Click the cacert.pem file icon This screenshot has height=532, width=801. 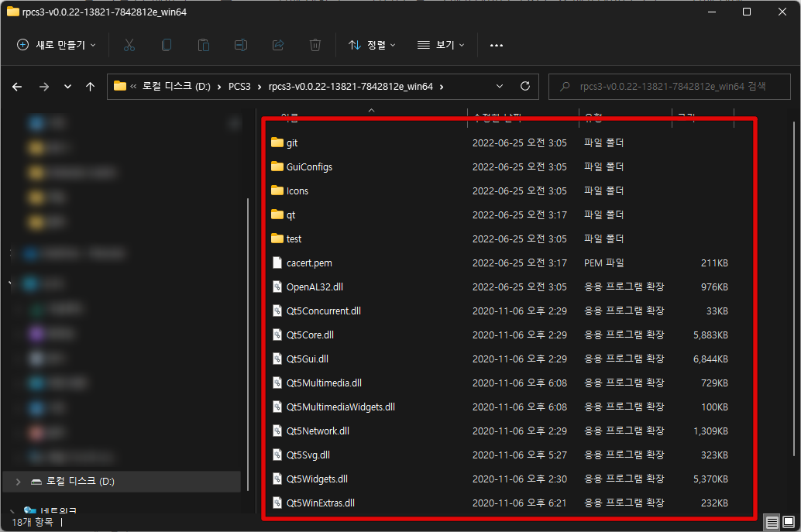point(277,263)
